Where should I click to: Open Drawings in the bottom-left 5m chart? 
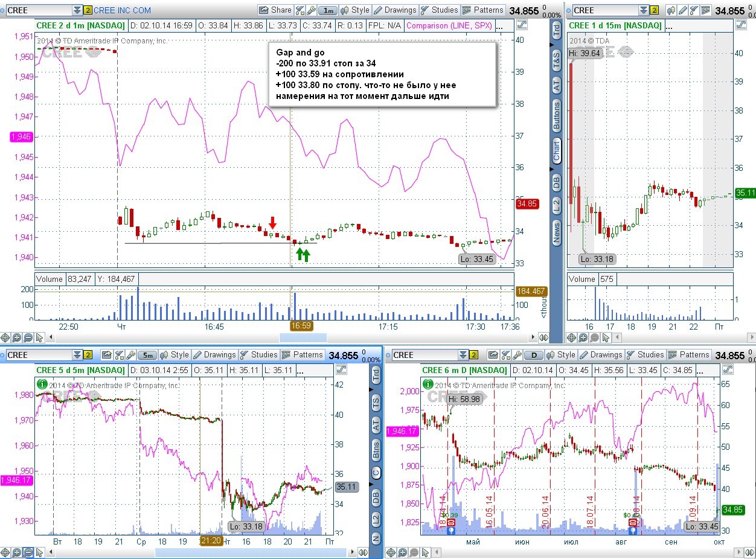point(214,355)
